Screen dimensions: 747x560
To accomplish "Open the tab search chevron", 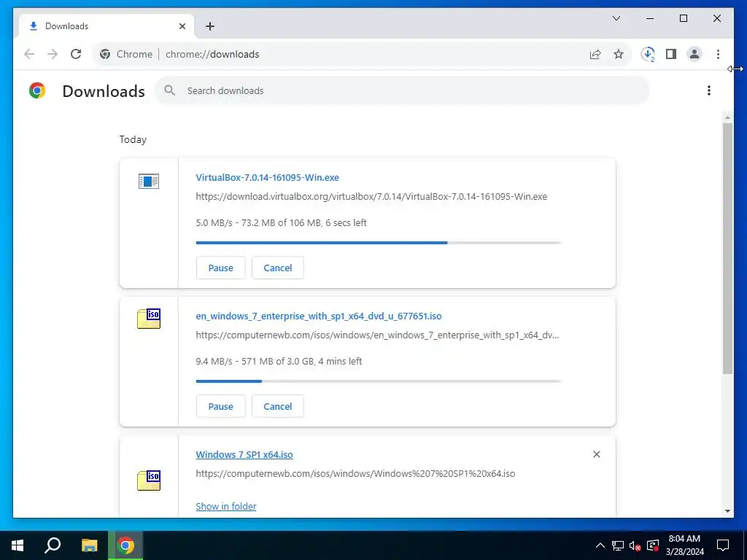I will point(616,18).
